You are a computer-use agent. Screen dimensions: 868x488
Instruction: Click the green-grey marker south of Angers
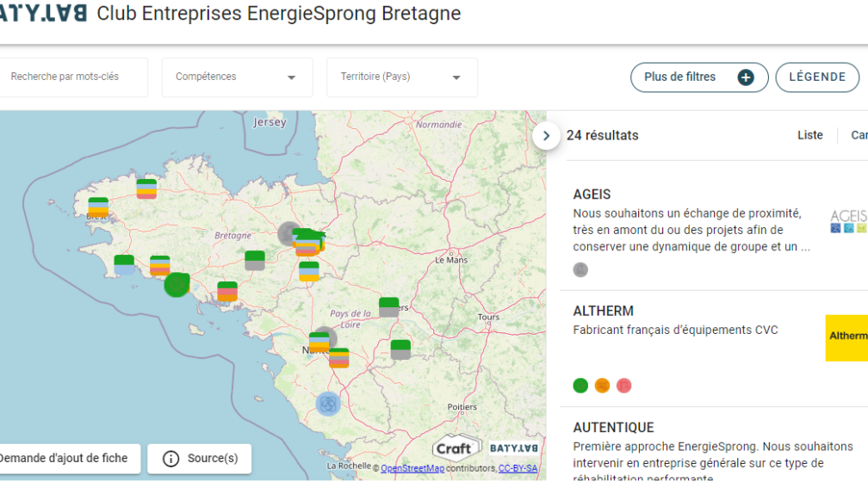(x=400, y=349)
